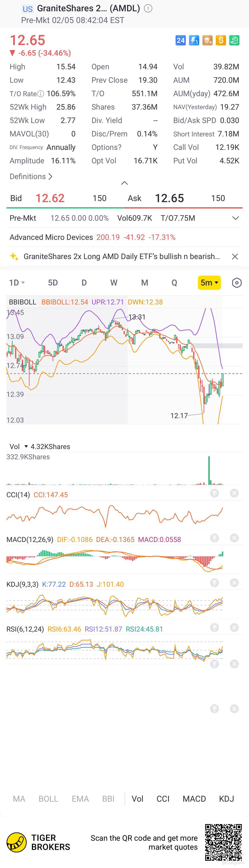Tap the 13.31 high marker on chart
249x868 pixels.
pos(137,317)
